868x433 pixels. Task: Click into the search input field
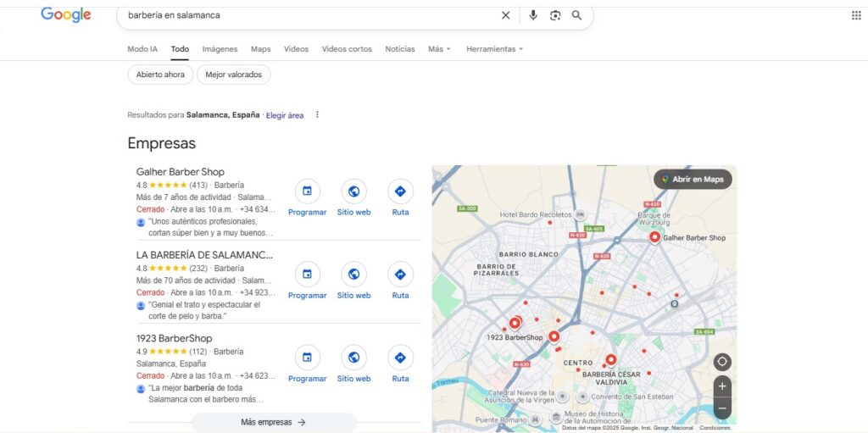305,15
